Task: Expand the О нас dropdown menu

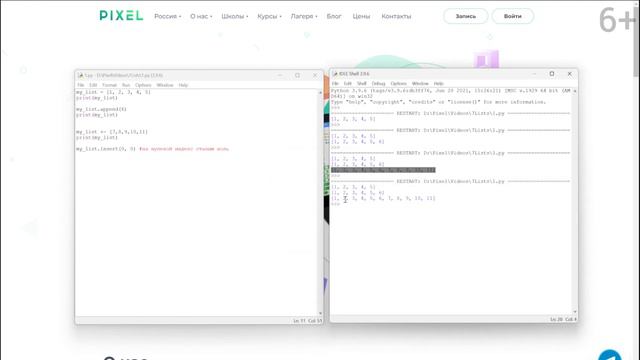Action: (x=201, y=16)
